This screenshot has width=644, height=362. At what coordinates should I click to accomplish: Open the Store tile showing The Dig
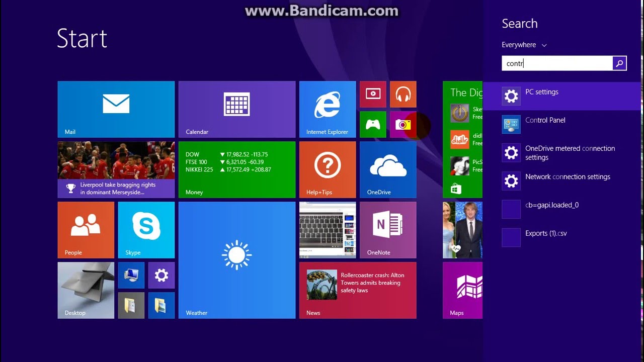[x=462, y=139]
